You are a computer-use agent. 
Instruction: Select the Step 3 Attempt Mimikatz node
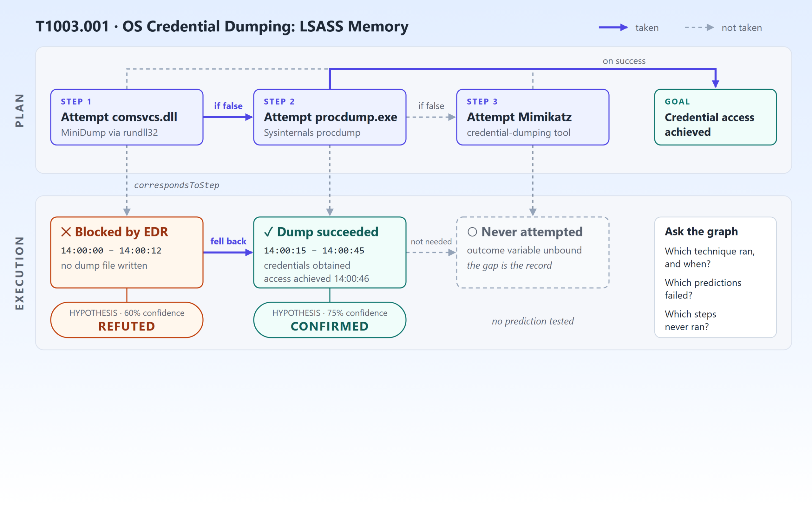pos(533,117)
